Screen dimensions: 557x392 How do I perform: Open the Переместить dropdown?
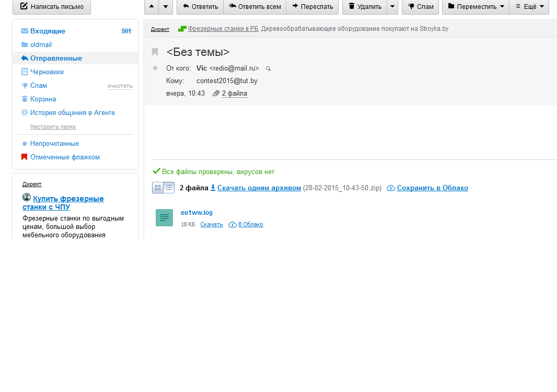(x=475, y=7)
